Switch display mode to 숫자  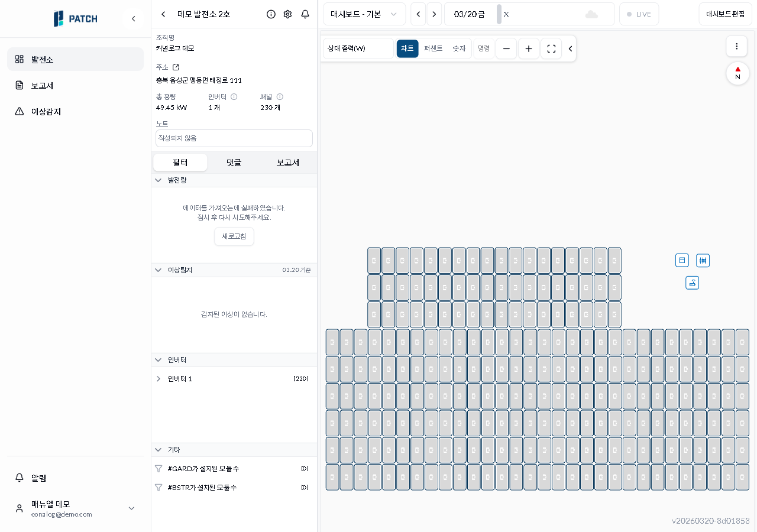pyautogui.click(x=459, y=49)
